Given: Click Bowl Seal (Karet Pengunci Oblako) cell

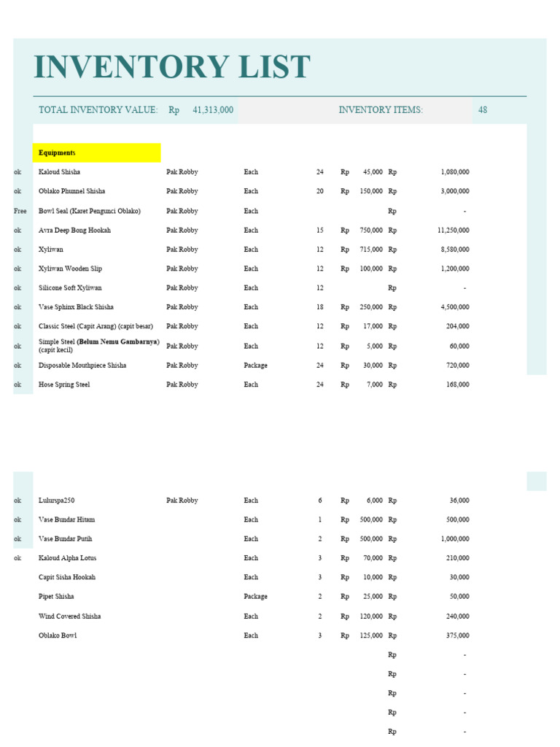Looking at the screenshot, I should [90, 211].
